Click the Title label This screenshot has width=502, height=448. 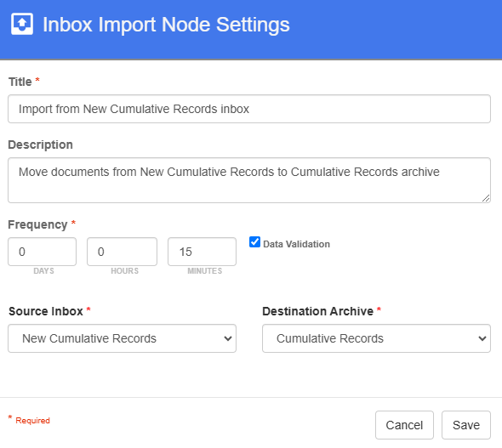click(20, 82)
